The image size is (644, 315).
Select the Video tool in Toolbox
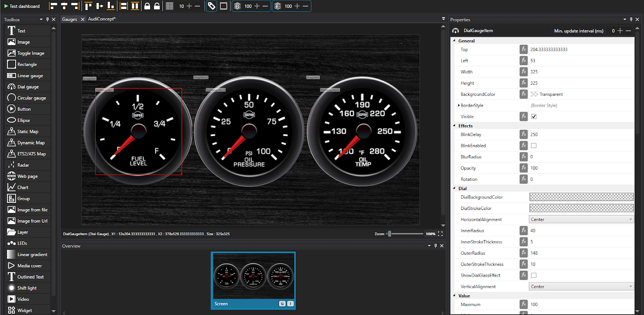pos(28,299)
